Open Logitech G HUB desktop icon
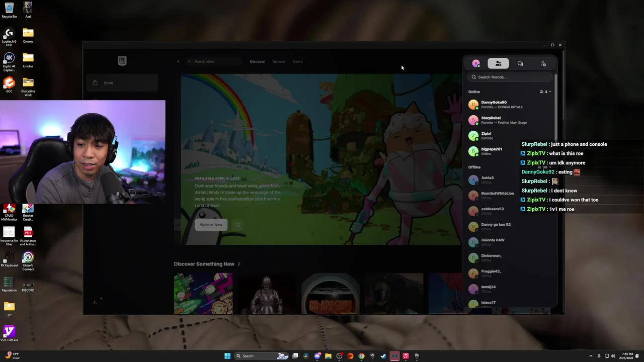Viewport: 644px width, 362px height. tap(9, 37)
